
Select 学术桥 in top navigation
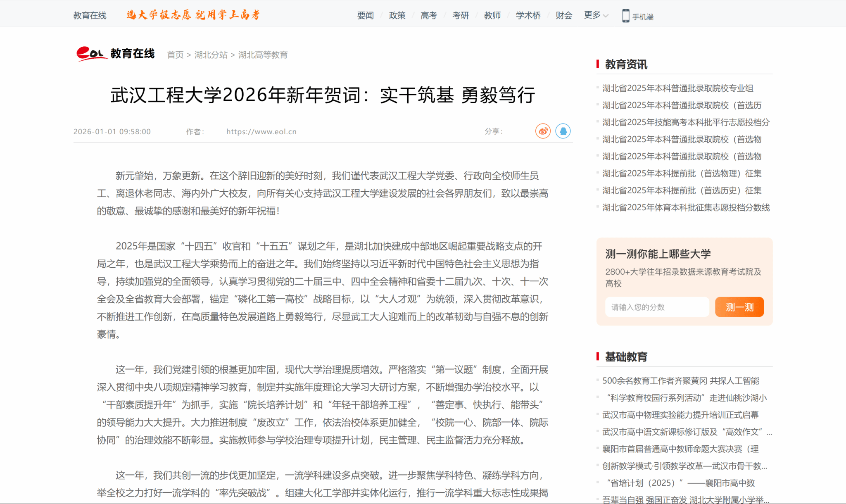[528, 15]
